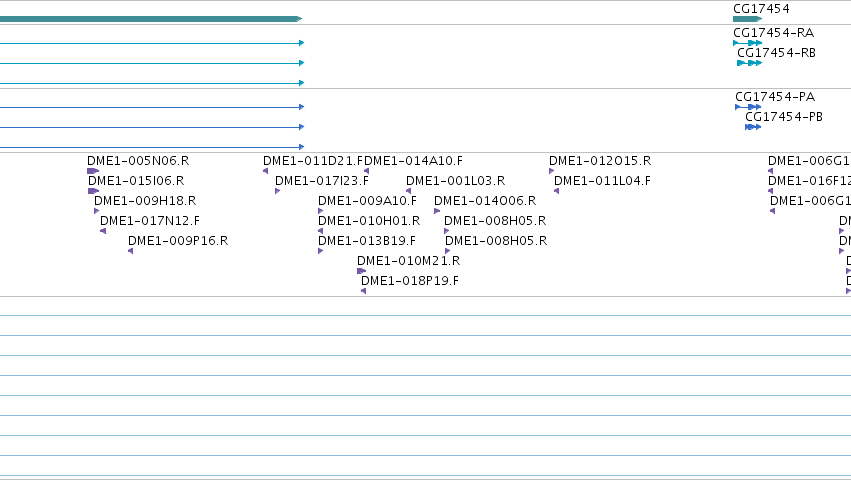Click the DME1-012O15.R label
851x480 pixels.
(600, 161)
